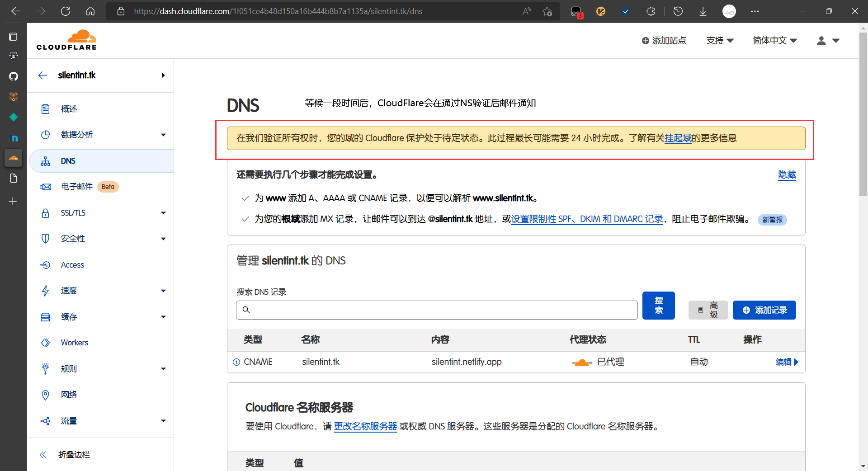868x471 pixels.
Task: Click the CNAME record info icon
Action: pyautogui.click(x=236, y=362)
